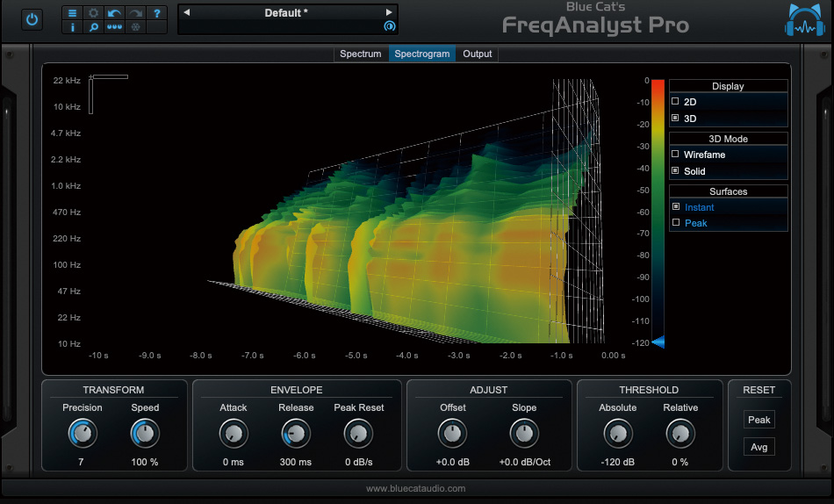Click the Slope knob
This screenshot has height=504, width=834.
pyautogui.click(x=524, y=433)
